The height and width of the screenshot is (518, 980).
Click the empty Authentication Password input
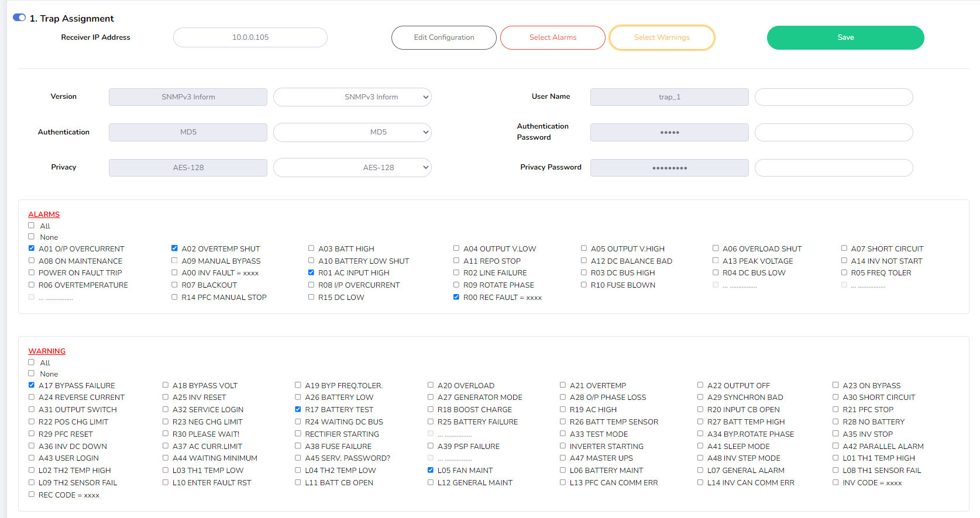pyautogui.click(x=834, y=132)
